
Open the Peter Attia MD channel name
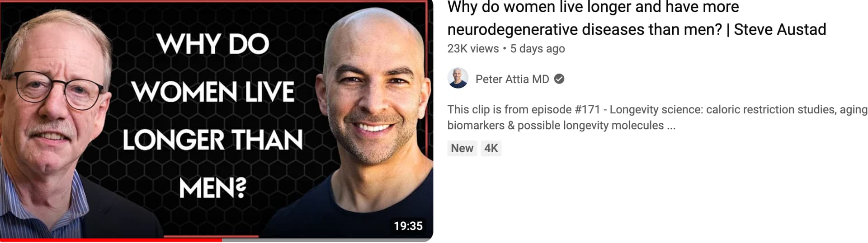pos(512,79)
